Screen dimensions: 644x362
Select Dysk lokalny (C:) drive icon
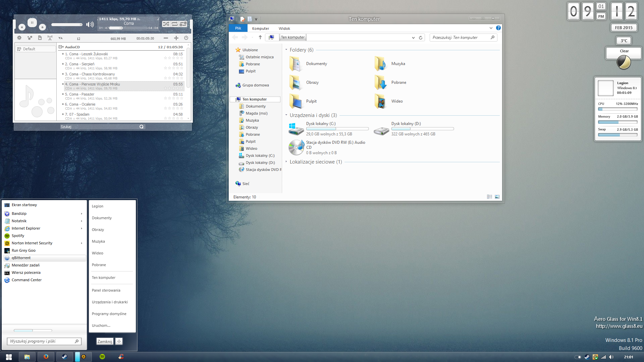coord(296,129)
